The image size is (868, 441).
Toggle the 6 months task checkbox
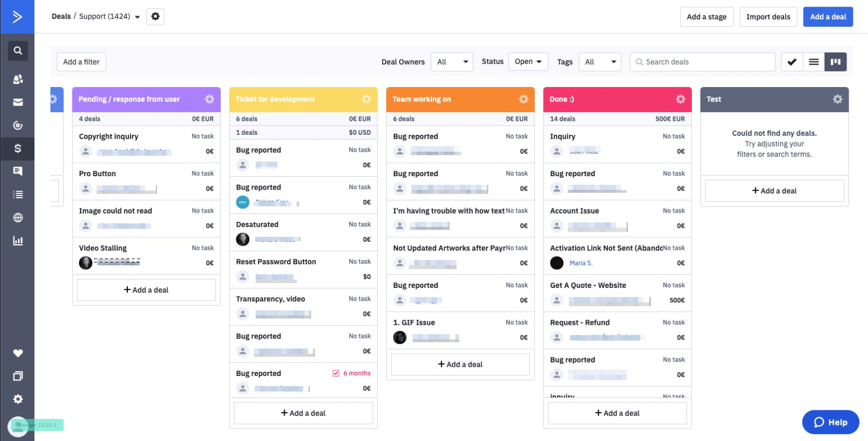point(336,373)
